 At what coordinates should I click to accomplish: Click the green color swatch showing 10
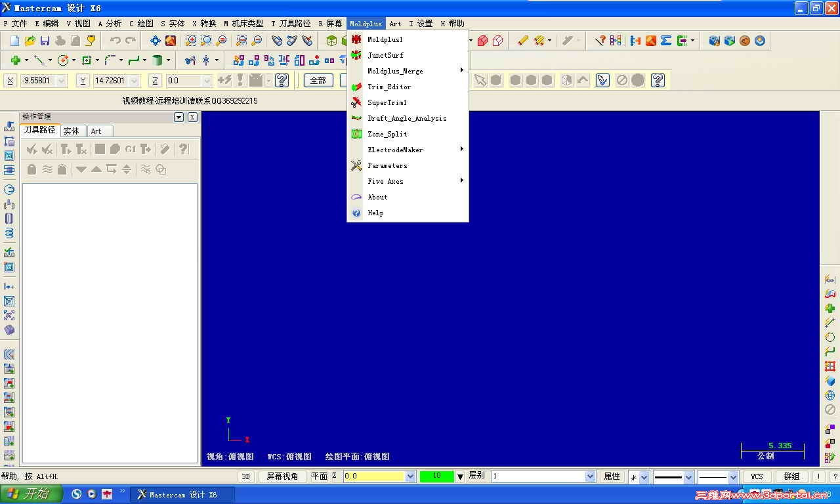click(437, 476)
